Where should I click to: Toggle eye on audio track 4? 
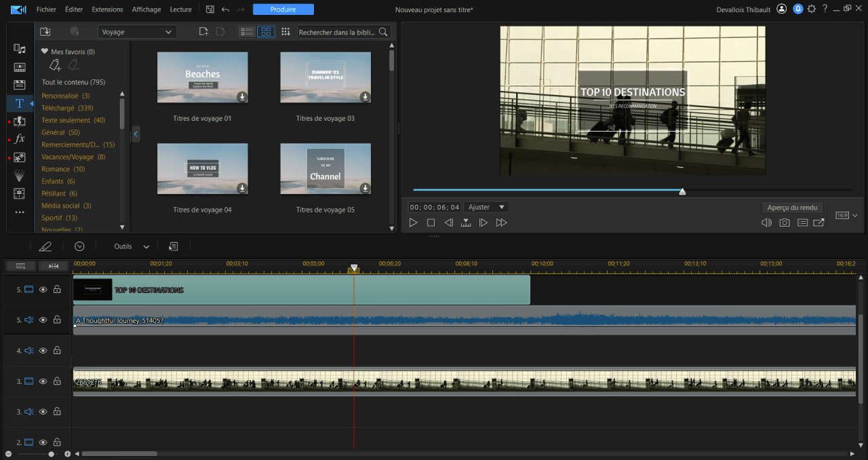[x=43, y=351]
